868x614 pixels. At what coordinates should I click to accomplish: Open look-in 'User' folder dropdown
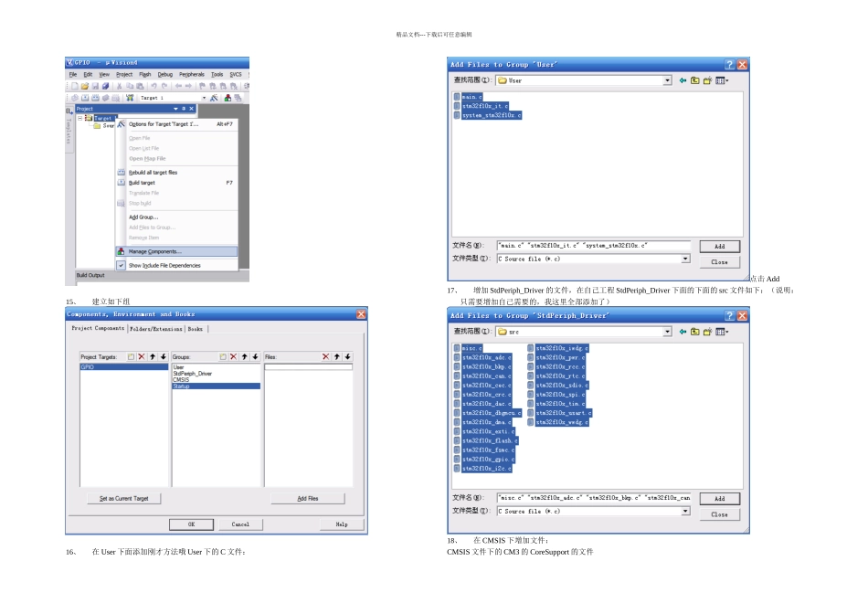tap(668, 80)
